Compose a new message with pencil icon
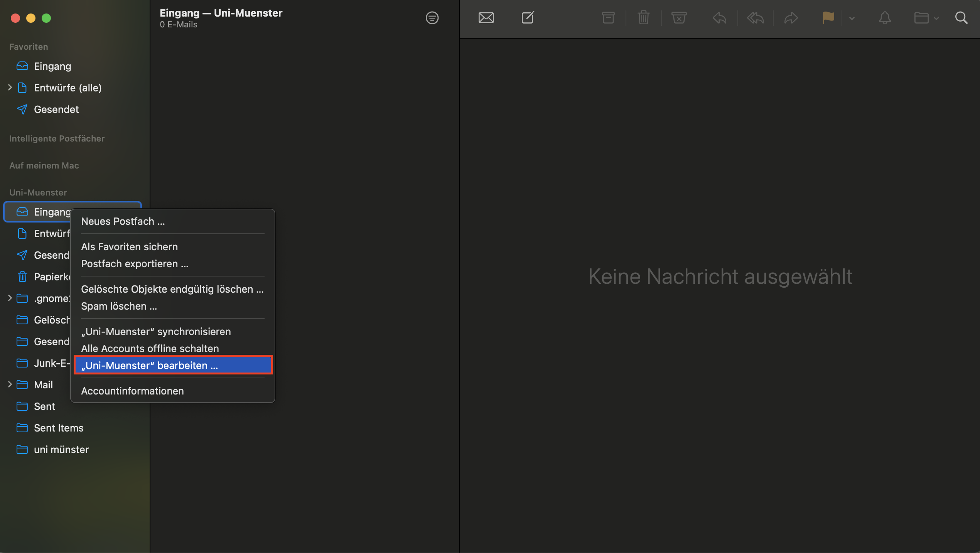 528,18
